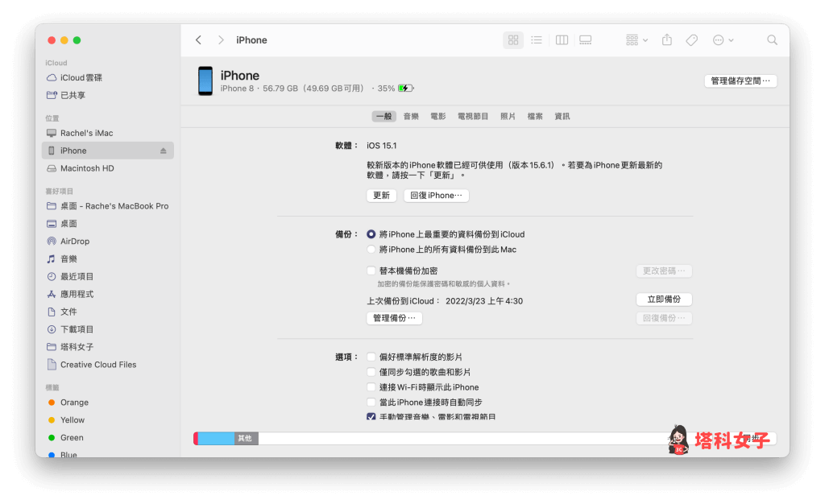825x504 pixels.
Task: Eject the iPhone from sidebar
Action: click(x=163, y=151)
